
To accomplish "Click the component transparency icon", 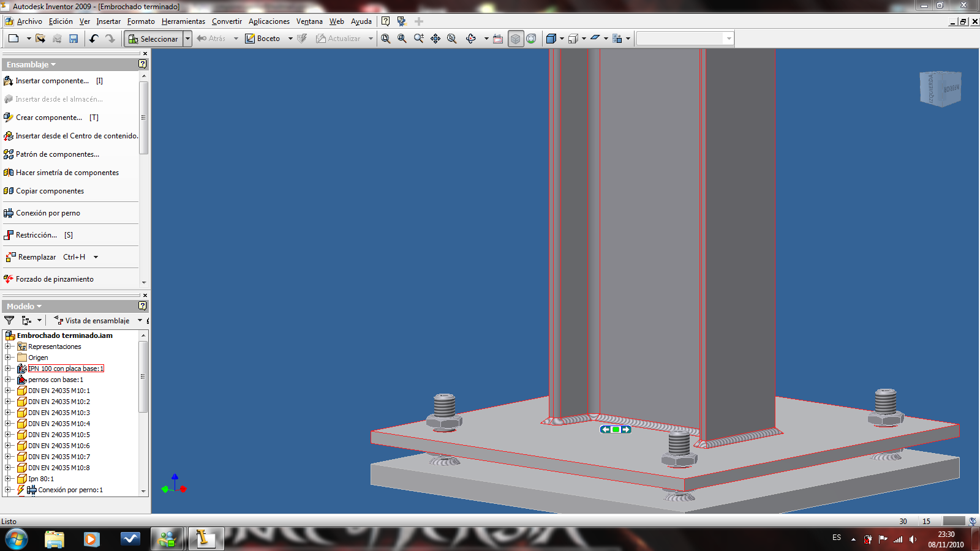I will [617, 39].
